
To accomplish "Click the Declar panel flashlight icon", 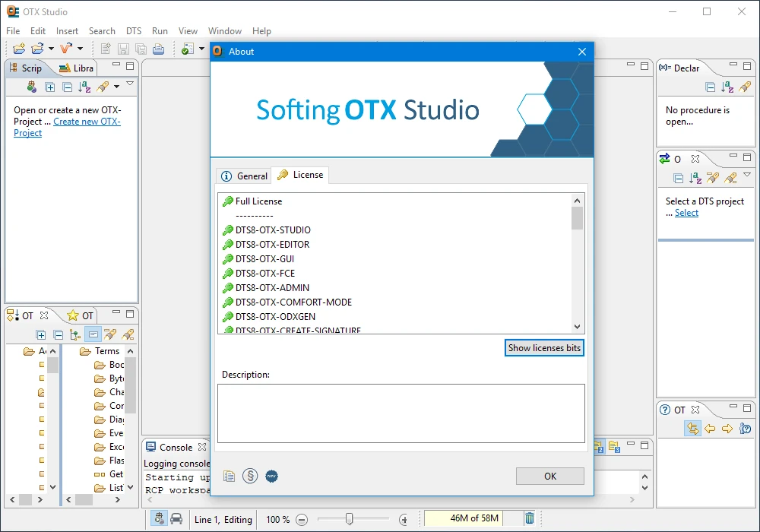I will pyautogui.click(x=745, y=87).
